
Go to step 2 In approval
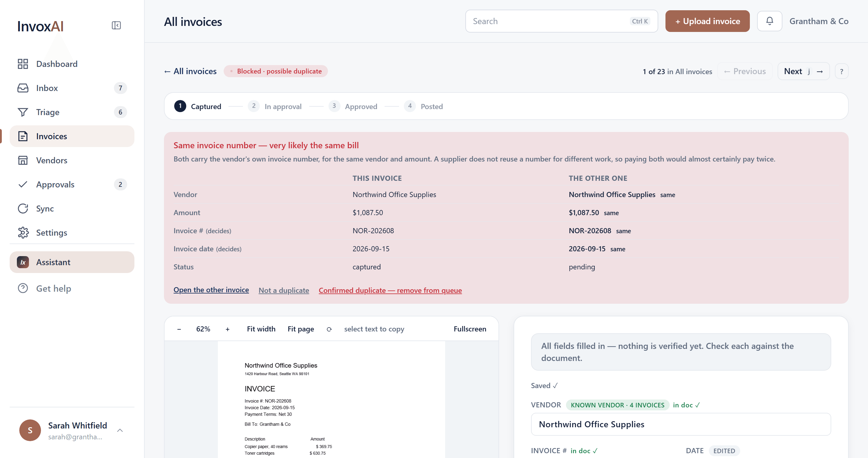coord(275,106)
